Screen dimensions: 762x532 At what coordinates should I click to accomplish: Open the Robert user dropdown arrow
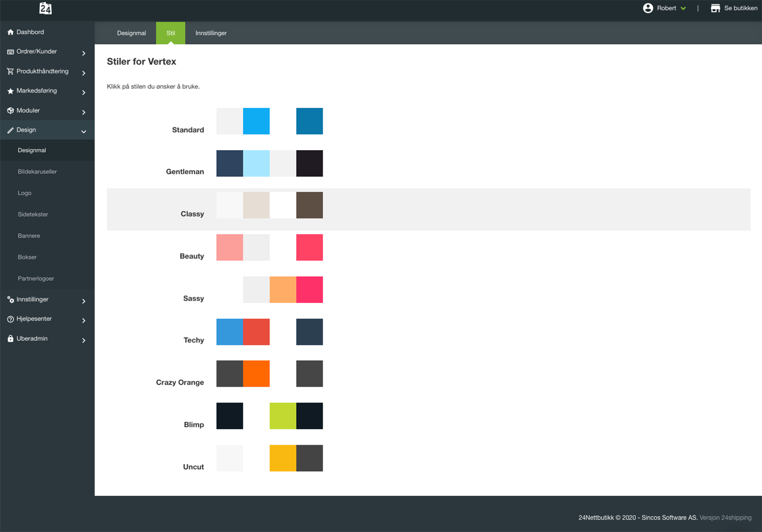[683, 9]
